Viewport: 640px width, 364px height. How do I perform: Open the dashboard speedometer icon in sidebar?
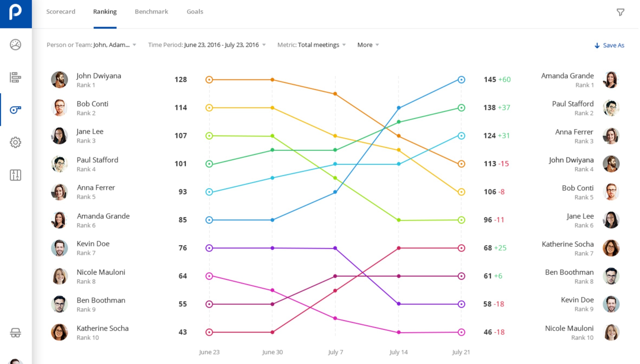(15, 45)
